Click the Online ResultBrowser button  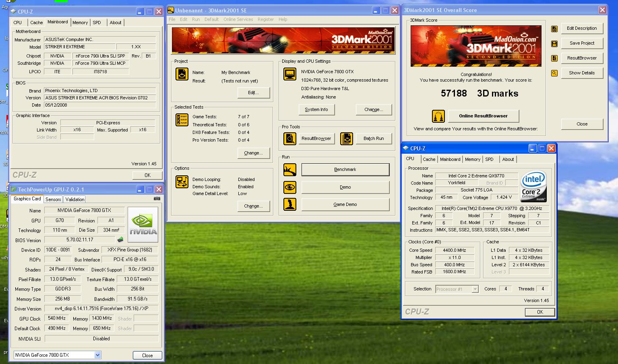(x=484, y=116)
